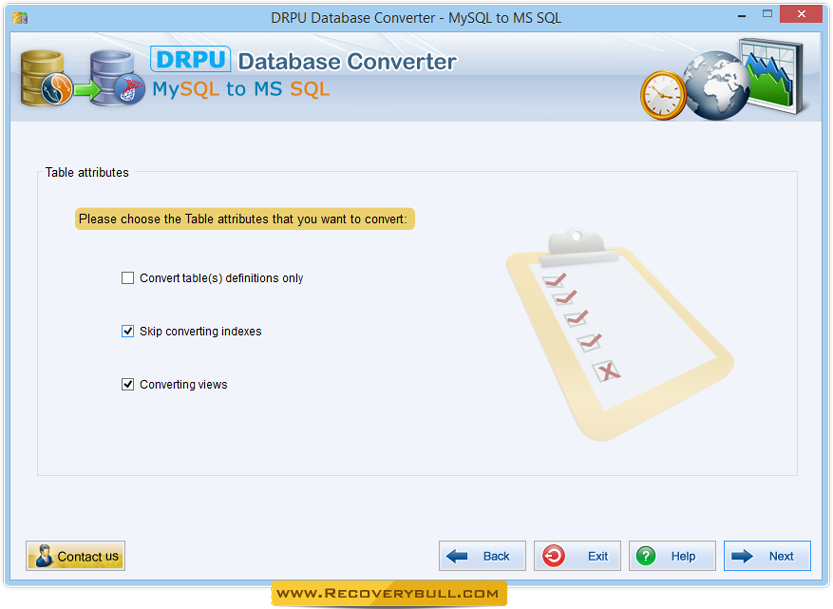
Task: Quit the wizard using Exit button
Action: (x=577, y=556)
